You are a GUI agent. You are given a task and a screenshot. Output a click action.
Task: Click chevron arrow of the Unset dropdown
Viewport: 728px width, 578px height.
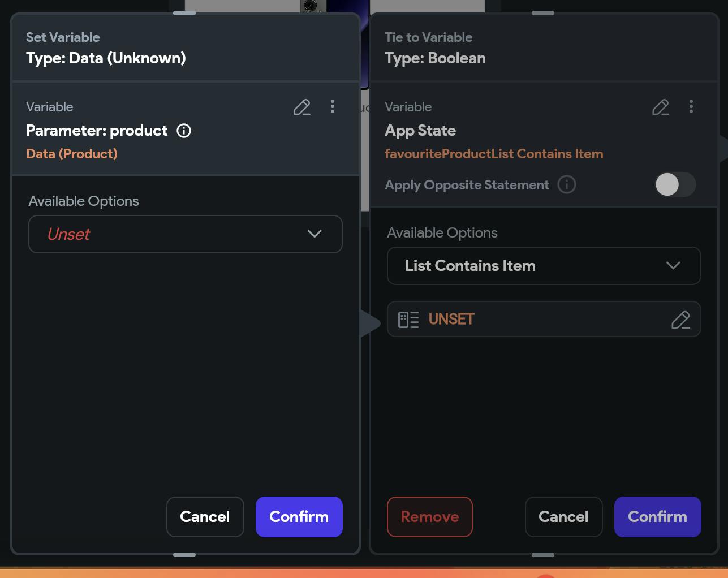315,234
